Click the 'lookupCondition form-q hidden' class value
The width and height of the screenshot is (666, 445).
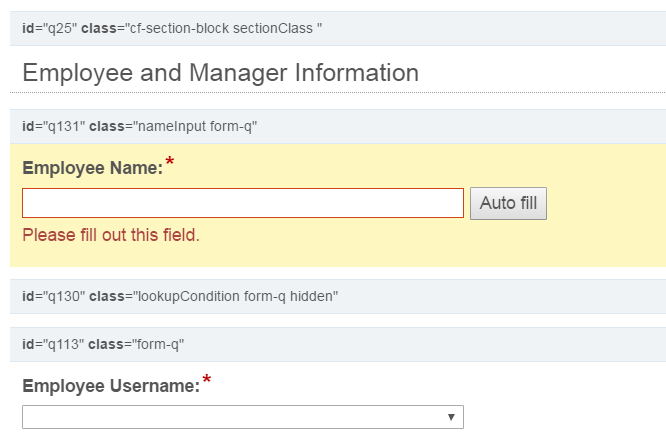[236, 296]
